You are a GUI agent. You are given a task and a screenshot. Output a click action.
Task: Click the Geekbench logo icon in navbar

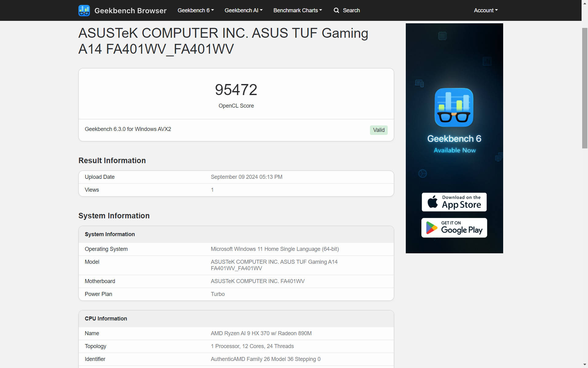click(84, 10)
